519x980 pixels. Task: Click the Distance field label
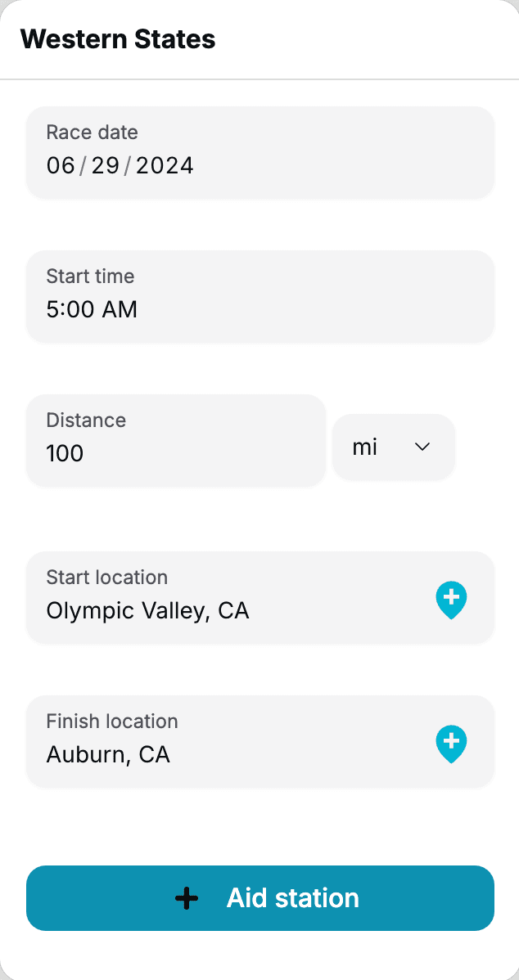tap(86, 420)
